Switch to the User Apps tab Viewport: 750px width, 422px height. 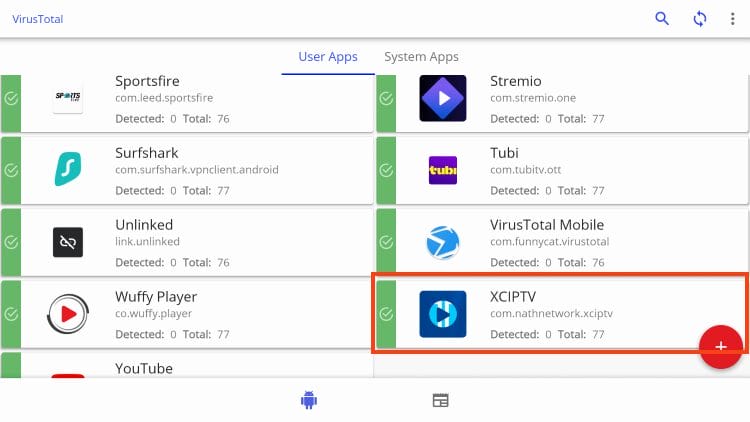pos(328,57)
